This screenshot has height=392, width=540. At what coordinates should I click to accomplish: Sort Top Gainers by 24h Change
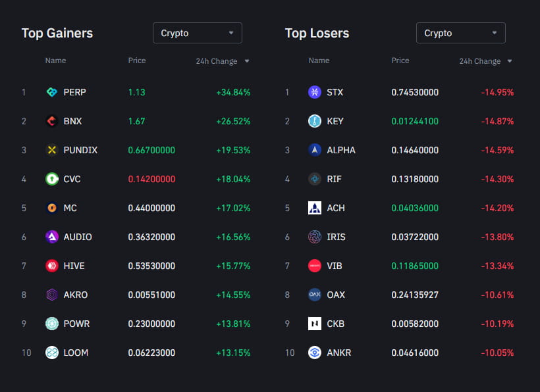click(x=223, y=61)
